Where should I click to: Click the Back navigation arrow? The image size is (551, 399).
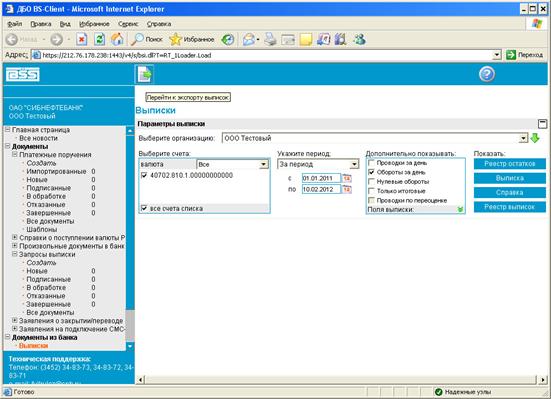tap(12, 39)
